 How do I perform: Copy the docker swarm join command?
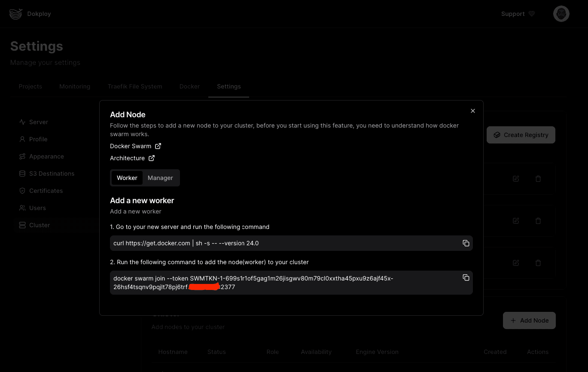[x=466, y=277]
